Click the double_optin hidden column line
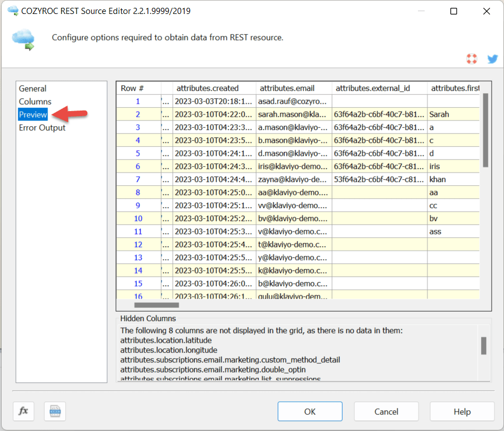Image resolution: width=504 pixels, height=431 pixels. coord(213,370)
